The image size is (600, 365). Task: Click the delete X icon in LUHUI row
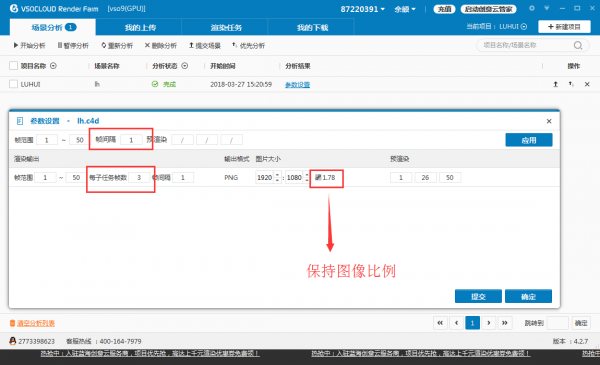tap(587, 84)
